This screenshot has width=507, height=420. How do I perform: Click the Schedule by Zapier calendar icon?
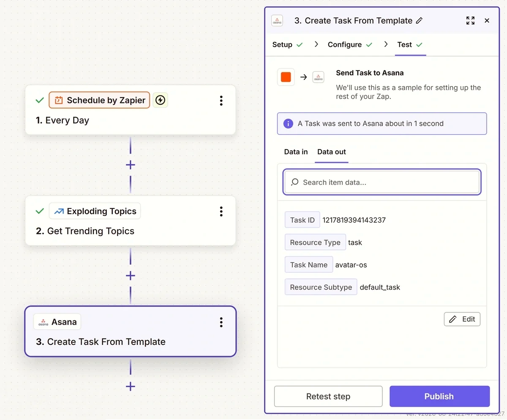coord(59,100)
